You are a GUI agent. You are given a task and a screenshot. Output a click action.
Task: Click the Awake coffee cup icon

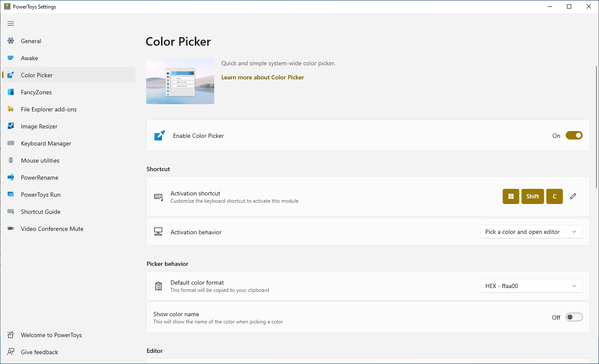point(11,58)
